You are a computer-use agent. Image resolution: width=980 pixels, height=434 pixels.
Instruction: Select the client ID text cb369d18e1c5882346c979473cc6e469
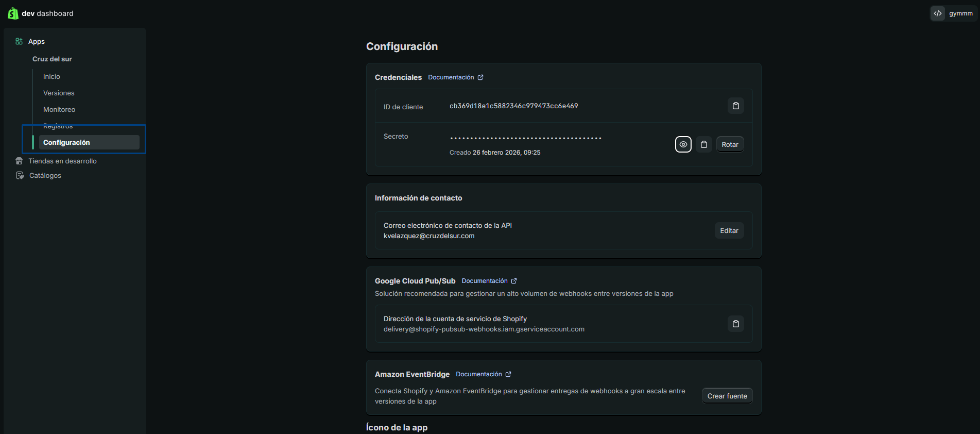coord(514,106)
